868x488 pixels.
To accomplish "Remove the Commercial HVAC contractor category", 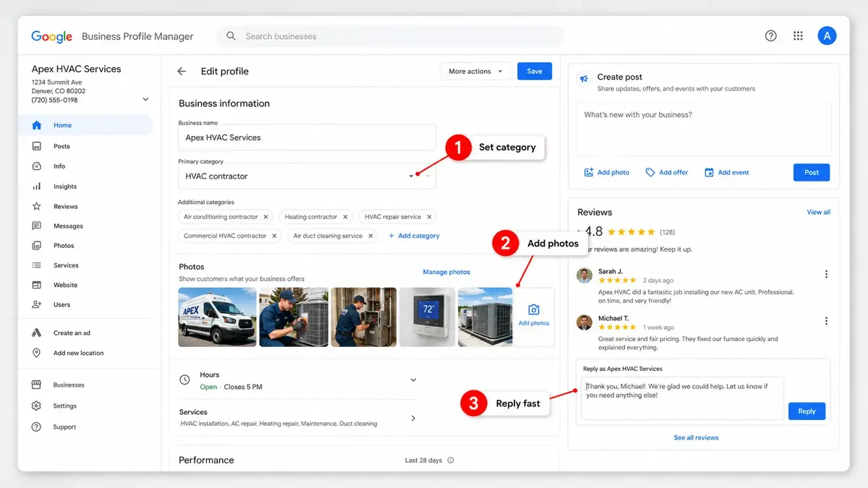I will click(274, 236).
